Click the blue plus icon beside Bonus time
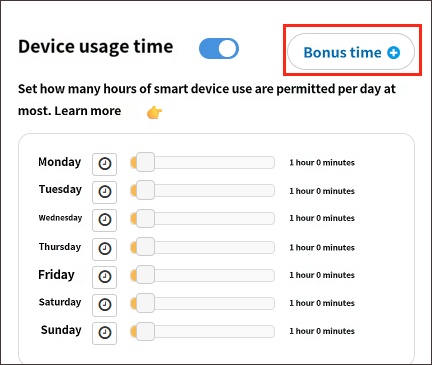 [393, 53]
